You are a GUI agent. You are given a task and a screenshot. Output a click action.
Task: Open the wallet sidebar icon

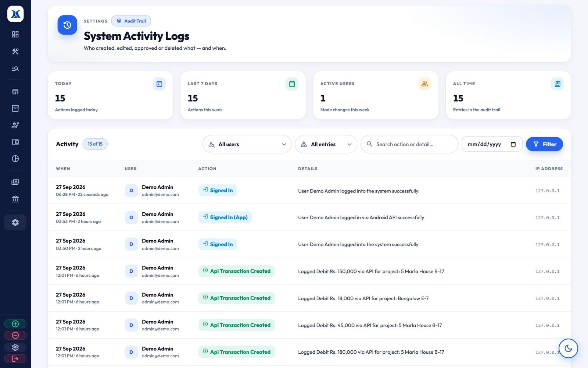coord(15,142)
